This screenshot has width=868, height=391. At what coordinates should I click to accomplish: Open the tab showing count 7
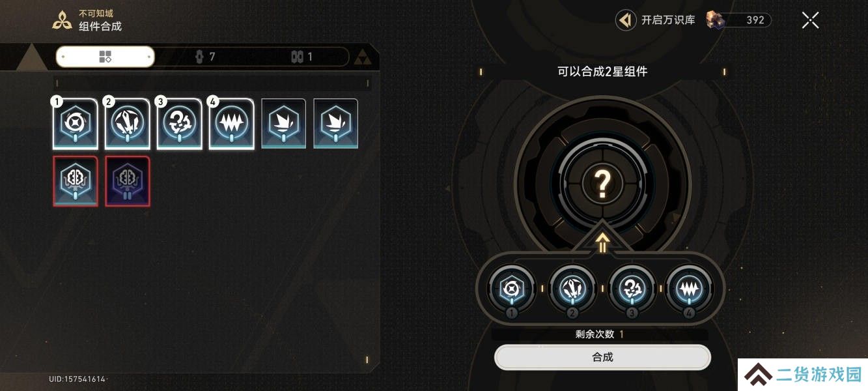[205, 57]
